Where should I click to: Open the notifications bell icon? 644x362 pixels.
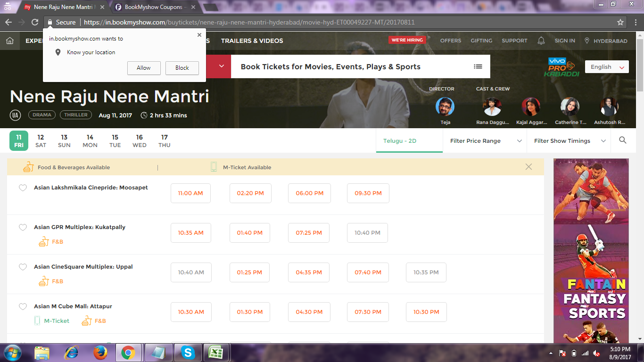tap(541, 41)
